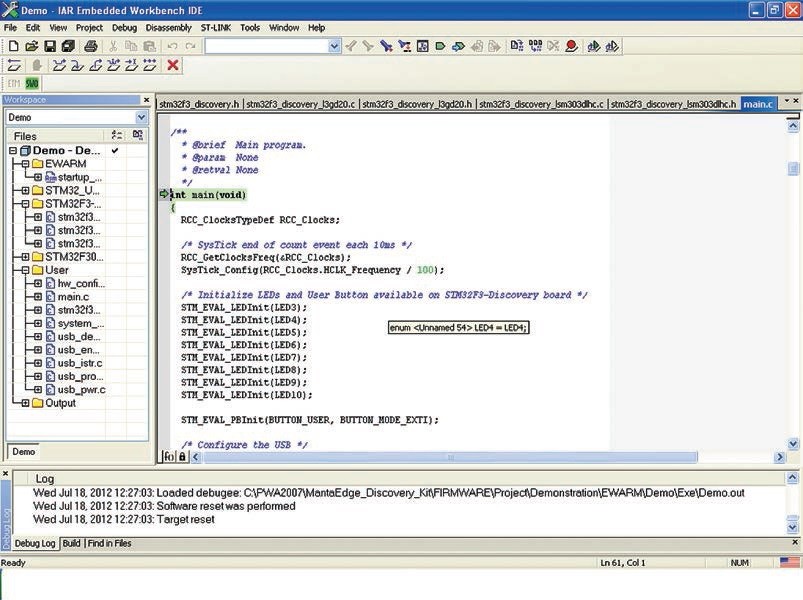Open the quick search combo box dropdown
The width and height of the screenshot is (803, 600).
pos(334,47)
